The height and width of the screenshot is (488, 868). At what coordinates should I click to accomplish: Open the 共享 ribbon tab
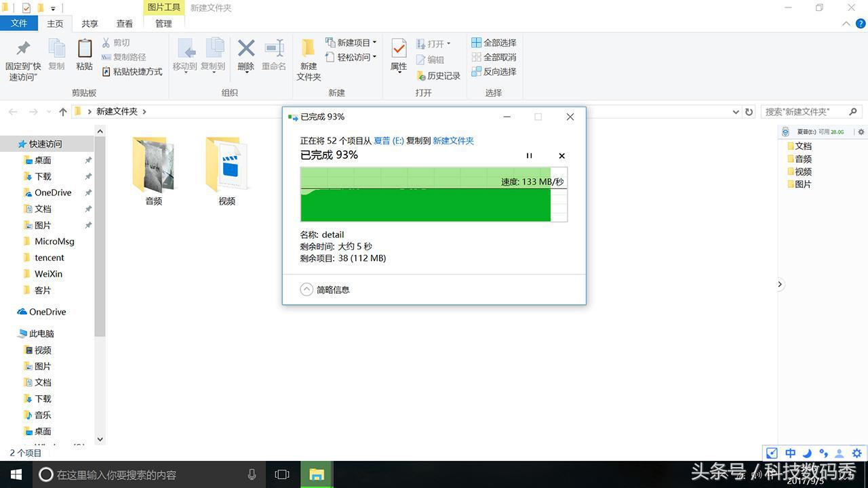click(90, 23)
